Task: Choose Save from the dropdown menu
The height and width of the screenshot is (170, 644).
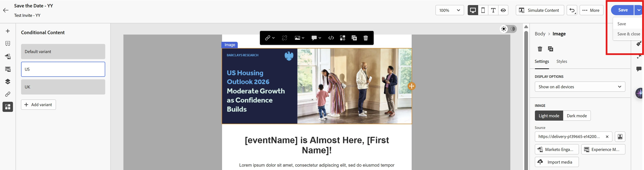Action: pyautogui.click(x=628, y=24)
